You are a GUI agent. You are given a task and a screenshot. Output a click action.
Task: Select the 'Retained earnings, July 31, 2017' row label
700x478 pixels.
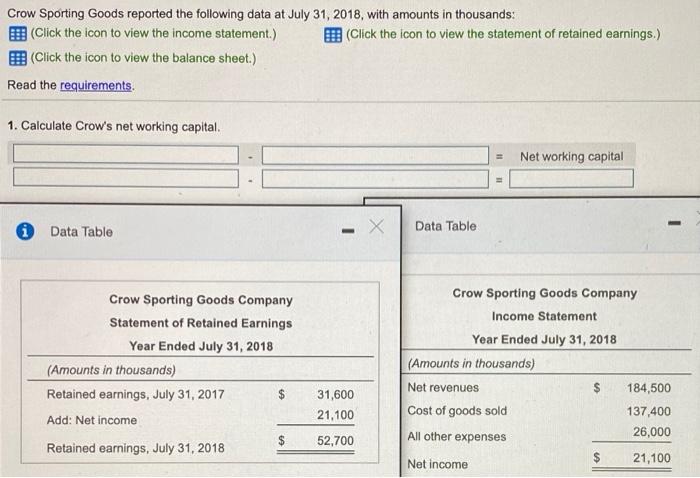coord(135,395)
